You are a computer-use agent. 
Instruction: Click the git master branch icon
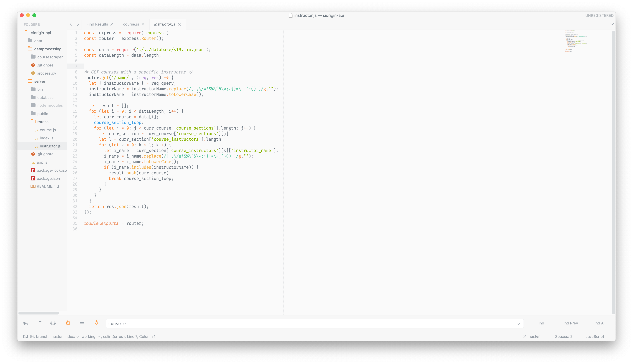pos(524,336)
